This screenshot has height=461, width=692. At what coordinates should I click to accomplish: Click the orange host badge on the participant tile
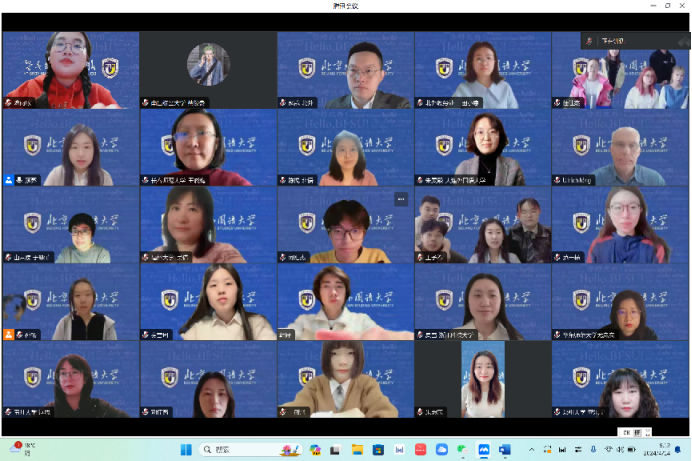click(9, 335)
